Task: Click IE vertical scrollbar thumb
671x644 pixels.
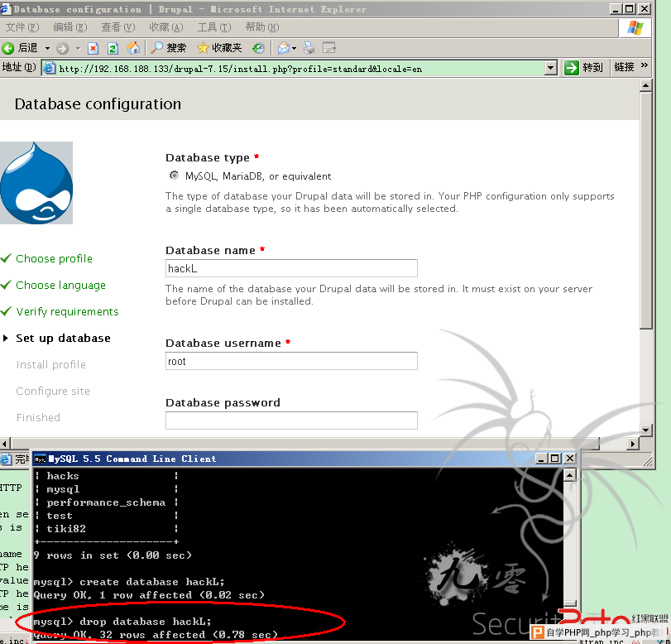Action: point(645,211)
